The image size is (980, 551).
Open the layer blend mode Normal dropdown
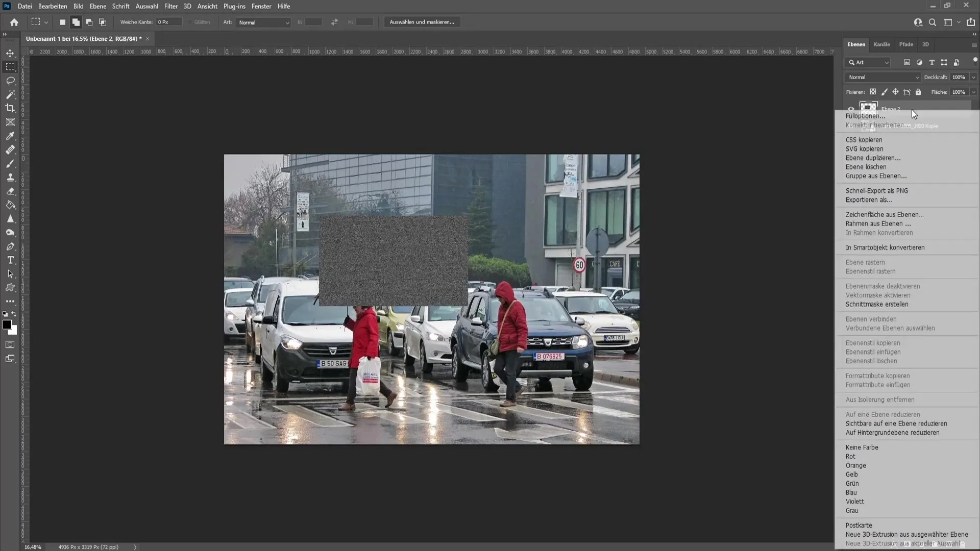coord(883,77)
